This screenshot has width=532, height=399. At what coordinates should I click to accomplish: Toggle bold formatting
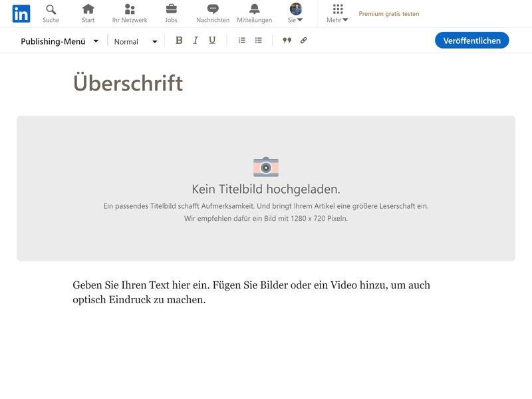[179, 41]
